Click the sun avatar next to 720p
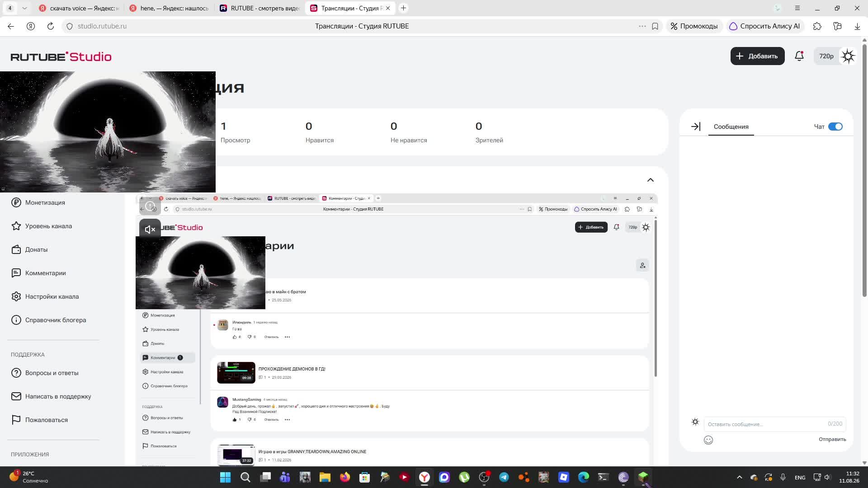 pyautogui.click(x=848, y=56)
